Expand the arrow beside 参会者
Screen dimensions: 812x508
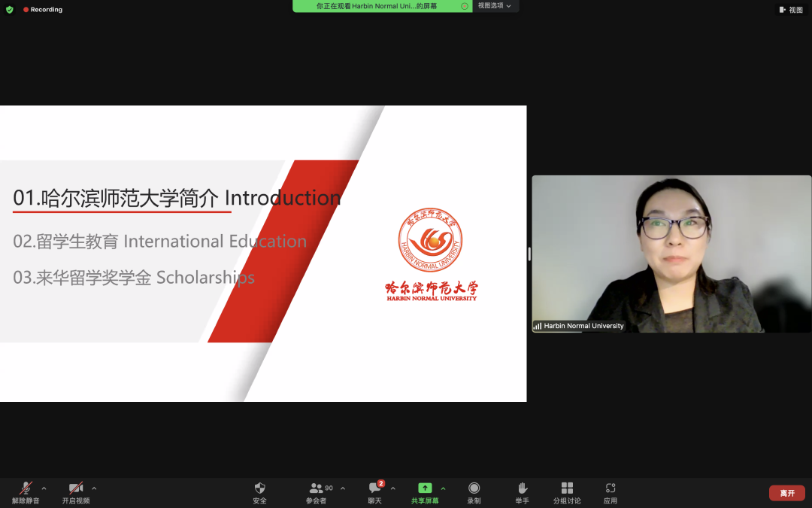343,488
